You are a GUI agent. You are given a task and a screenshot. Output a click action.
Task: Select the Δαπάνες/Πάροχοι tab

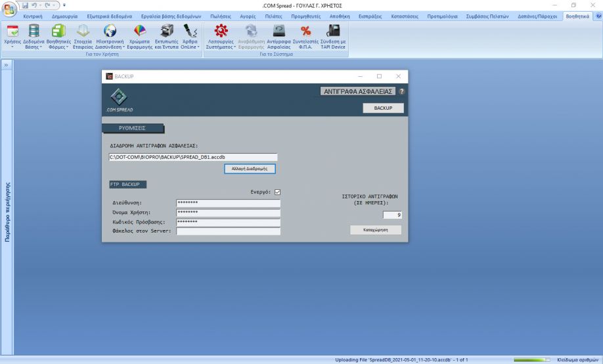coord(537,16)
